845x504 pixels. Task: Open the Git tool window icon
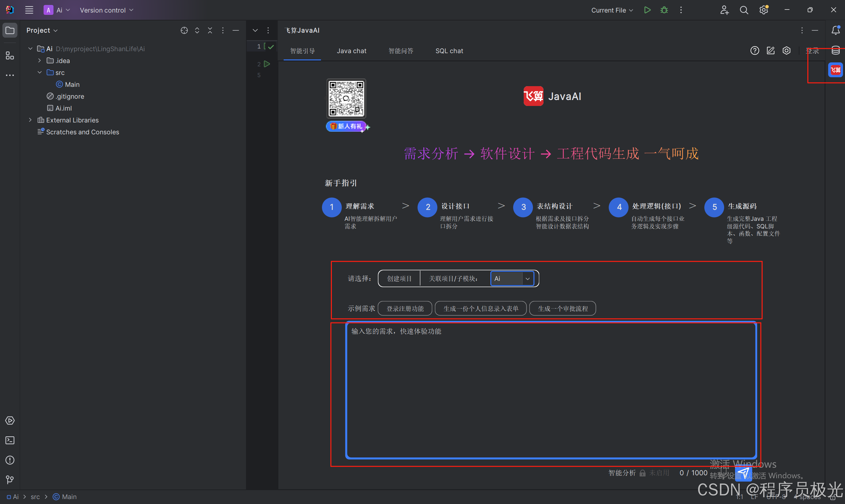click(10, 479)
